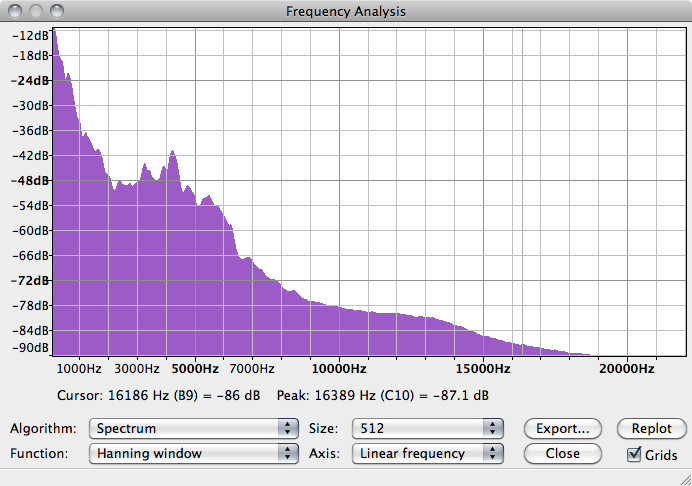Viewport: 692px width, 486px height.
Task: Click the window resize grip at bottom-right corner
Action: 683,477
